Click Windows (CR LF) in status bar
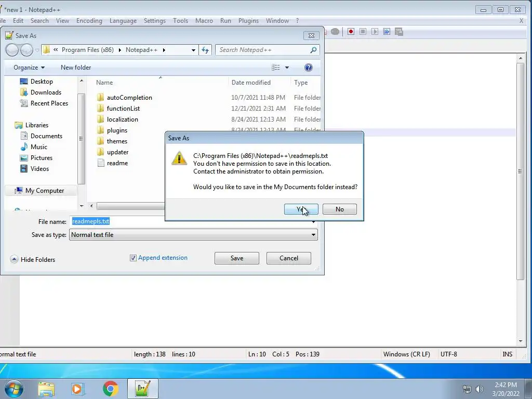The image size is (532, 399). (x=406, y=354)
